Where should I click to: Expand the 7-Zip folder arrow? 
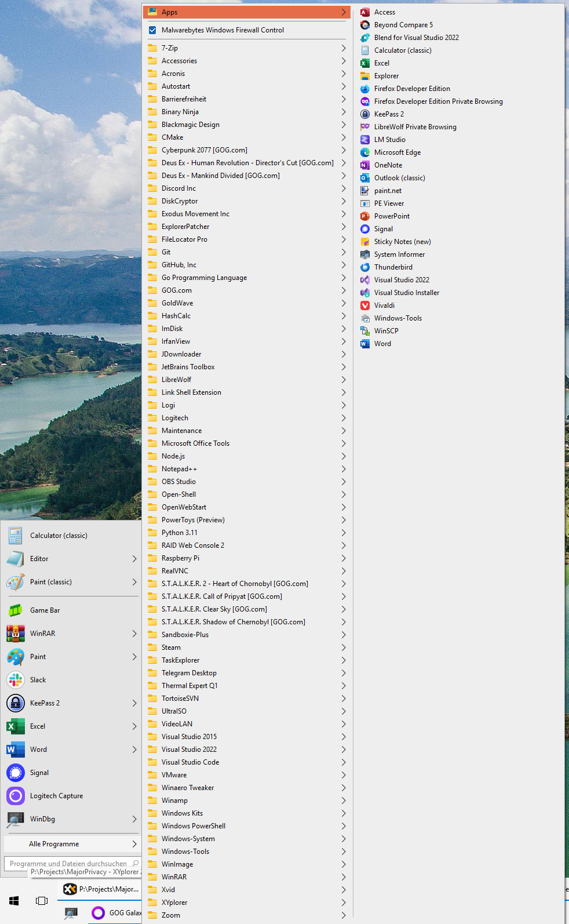pos(344,48)
